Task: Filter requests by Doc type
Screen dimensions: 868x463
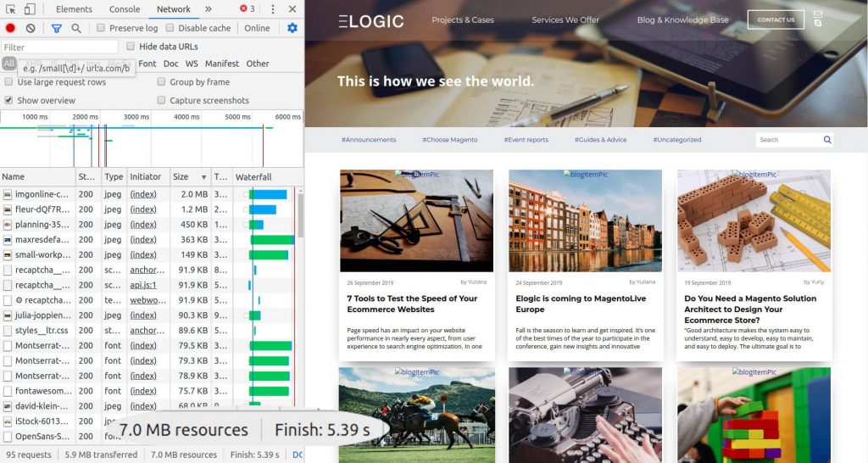Action: (x=171, y=64)
